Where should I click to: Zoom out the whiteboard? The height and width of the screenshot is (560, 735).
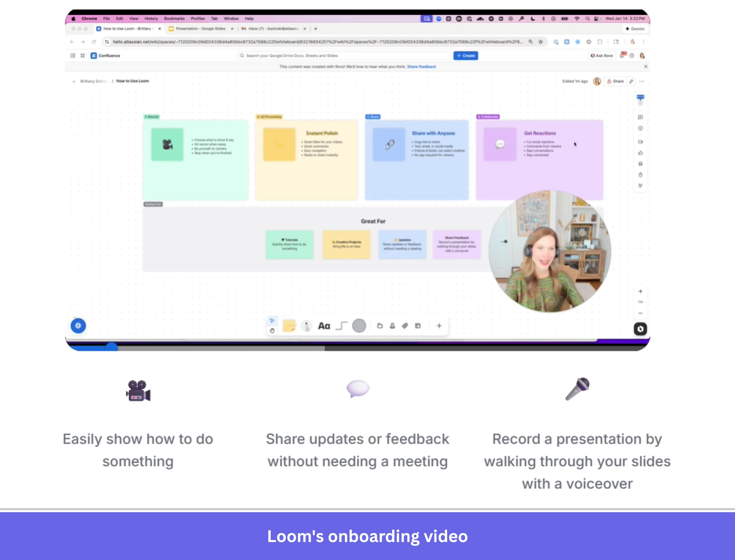point(640,313)
